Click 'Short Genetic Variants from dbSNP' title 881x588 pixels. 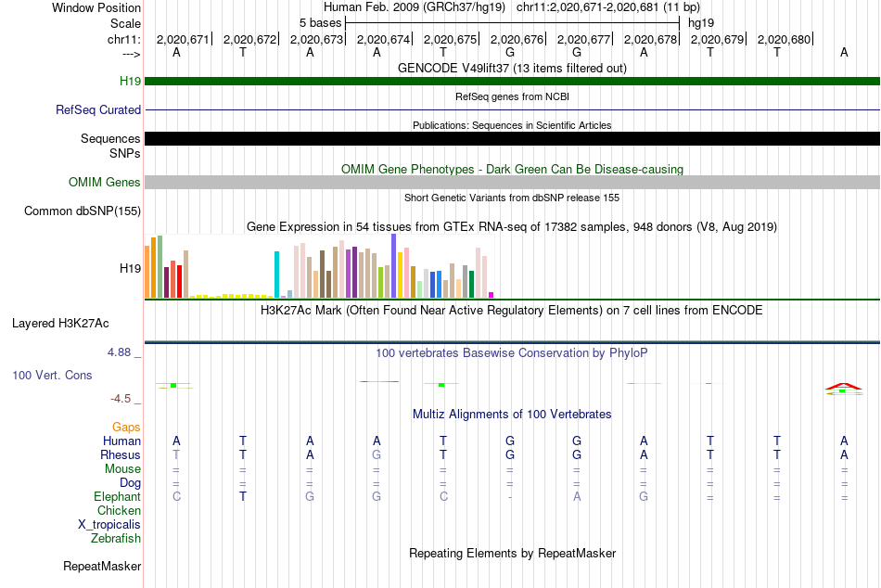[x=512, y=198]
